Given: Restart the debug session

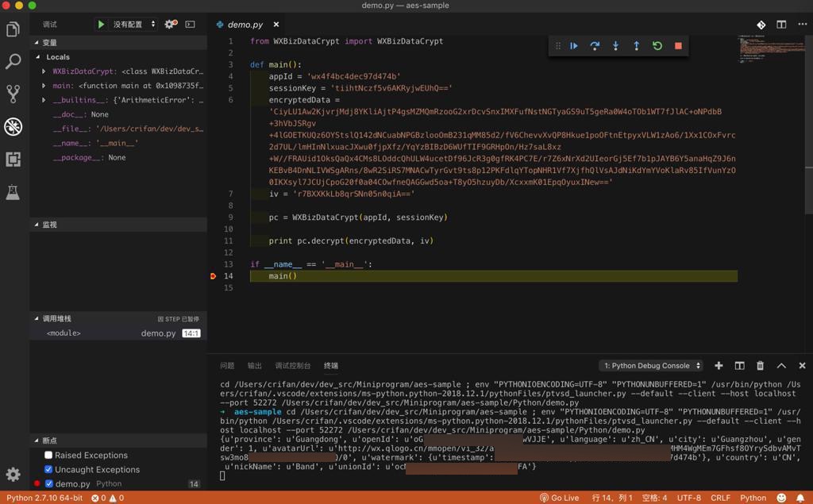Looking at the screenshot, I should click(x=657, y=46).
